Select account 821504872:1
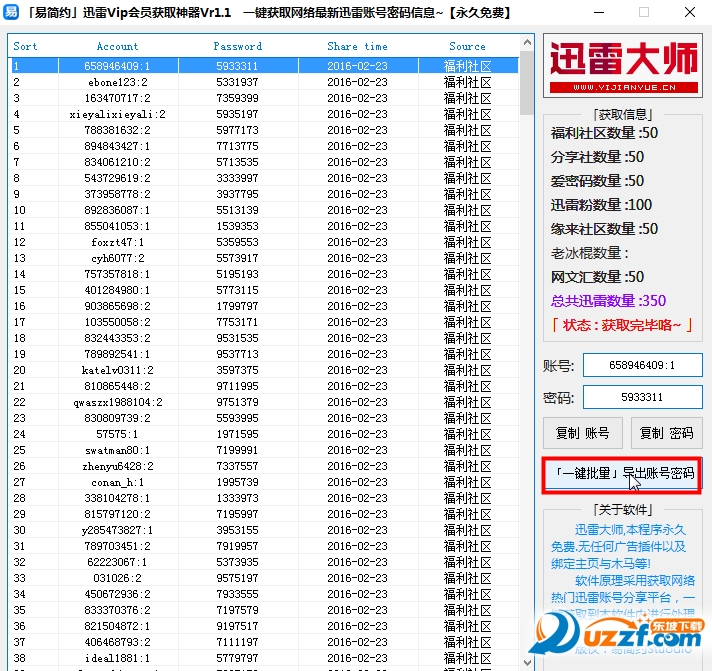This screenshot has height=671, width=712. click(x=117, y=626)
